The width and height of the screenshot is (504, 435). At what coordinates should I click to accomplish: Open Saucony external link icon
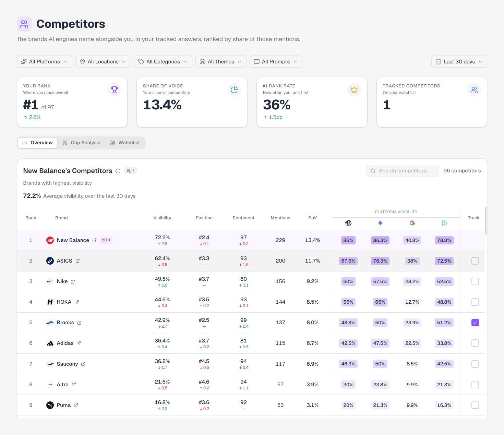click(83, 364)
